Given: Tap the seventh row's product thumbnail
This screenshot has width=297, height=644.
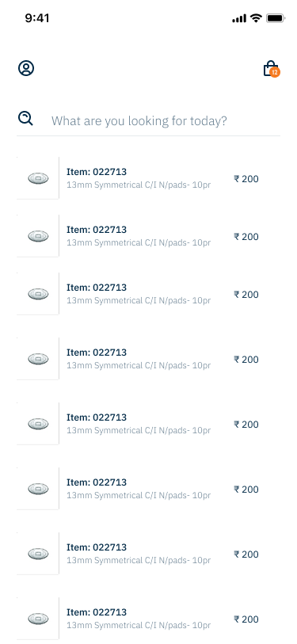Looking at the screenshot, I should 38,554.
